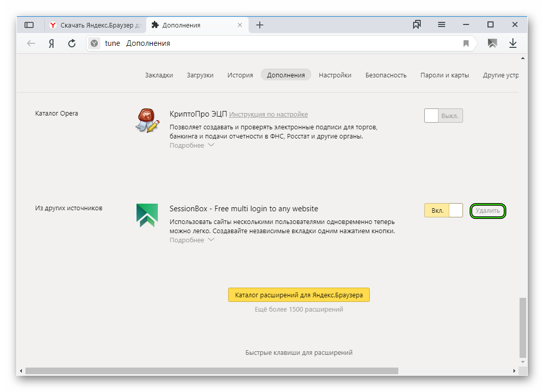This screenshot has width=544, height=392.
Task: Expand Подробнее under КриптоПро ЭЦП
Action: 192,146
